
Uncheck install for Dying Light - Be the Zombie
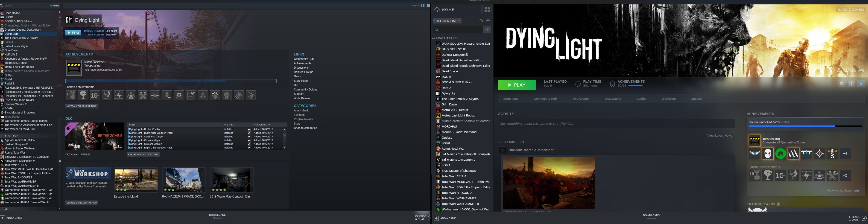point(249,129)
